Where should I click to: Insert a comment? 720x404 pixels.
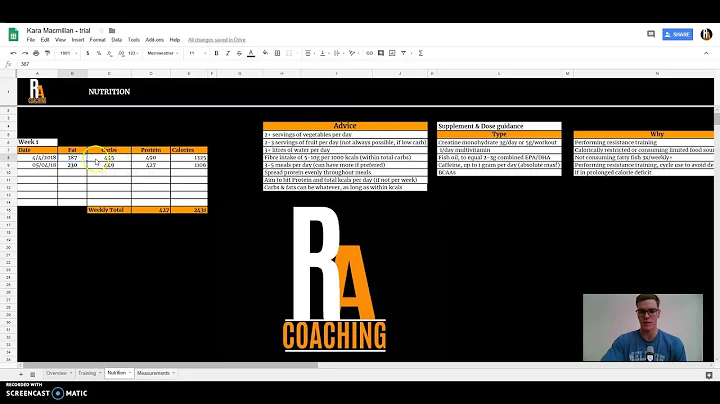click(x=381, y=53)
